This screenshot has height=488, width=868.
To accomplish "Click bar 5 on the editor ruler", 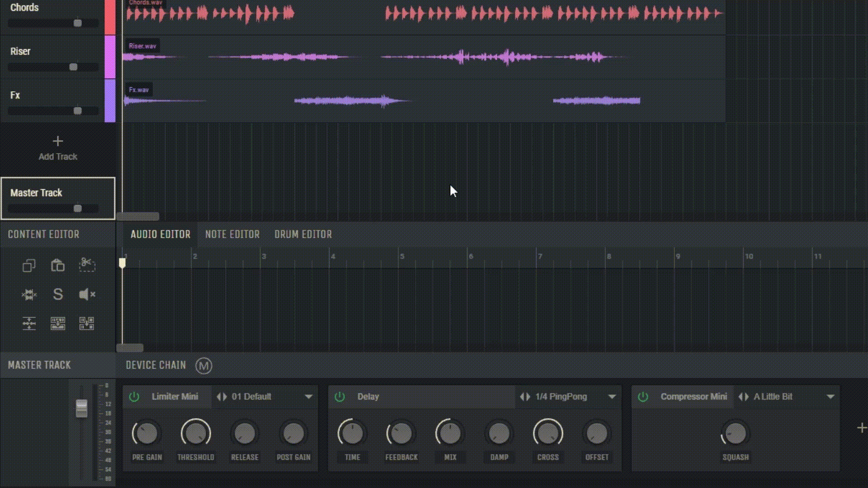I will click(402, 257).
